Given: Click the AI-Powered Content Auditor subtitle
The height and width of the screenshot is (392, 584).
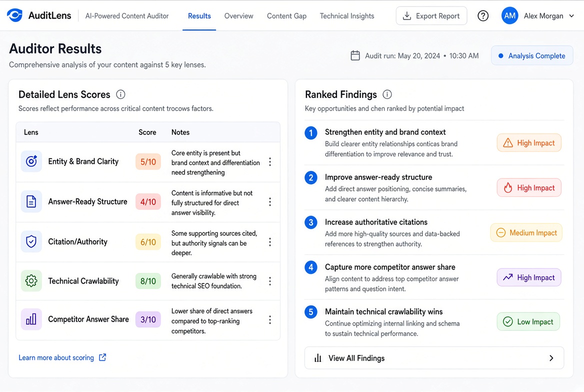Looking at the screenshot, I should tap(127, 16).
